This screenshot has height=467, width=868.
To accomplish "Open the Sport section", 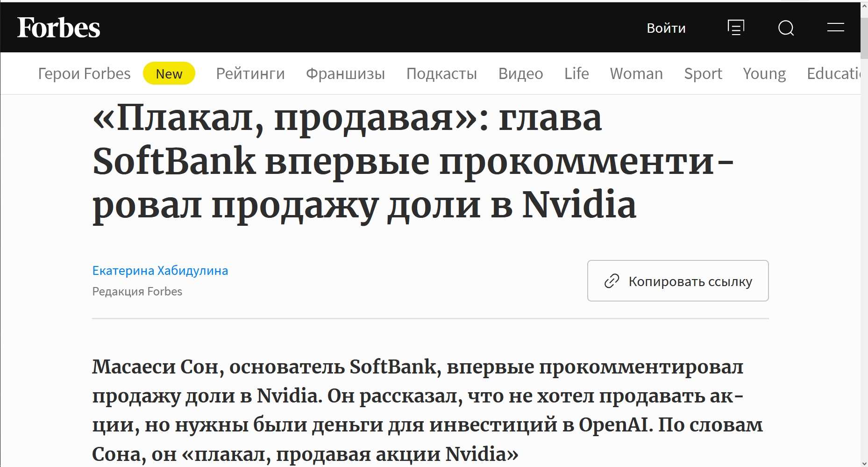I will (x=703, y=73).
